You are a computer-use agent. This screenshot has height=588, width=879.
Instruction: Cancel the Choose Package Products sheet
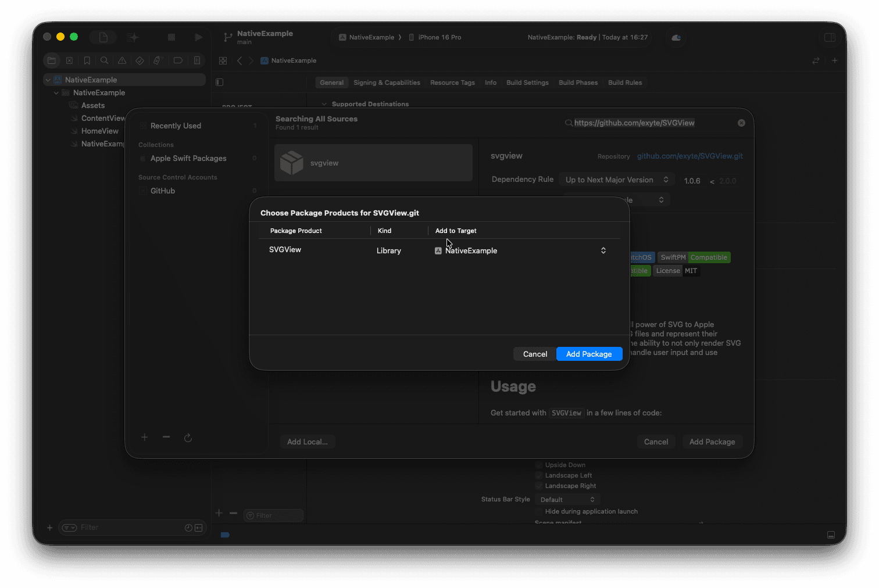[x=534, y=354]
